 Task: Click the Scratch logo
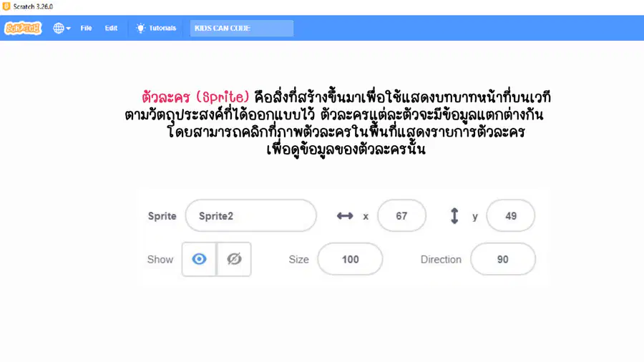pyautogui.click(x=23, y=28)
